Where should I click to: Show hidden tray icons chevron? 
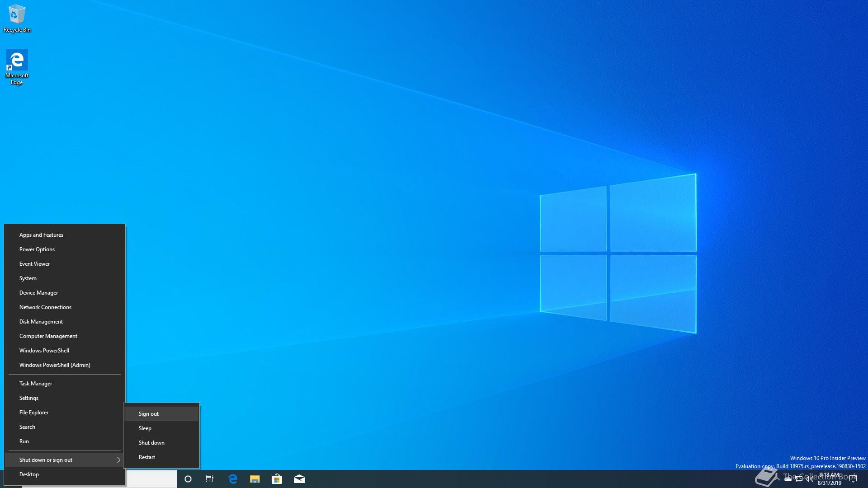click(x=777, y=479)
